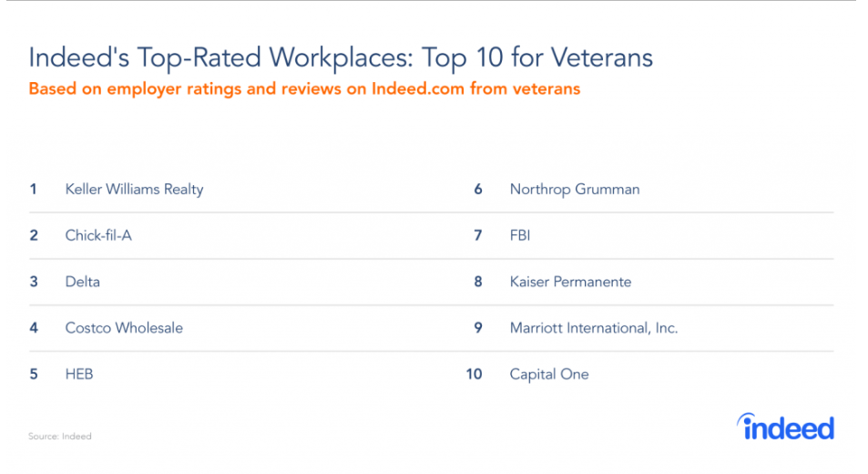Select Marriott International, Inc. entry
The width and height of the screenshot is (868, 474).
point(594,328)
